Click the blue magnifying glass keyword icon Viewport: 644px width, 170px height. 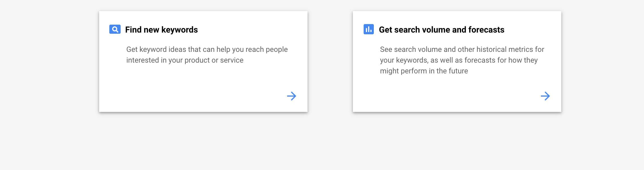[x=115, y=29]
